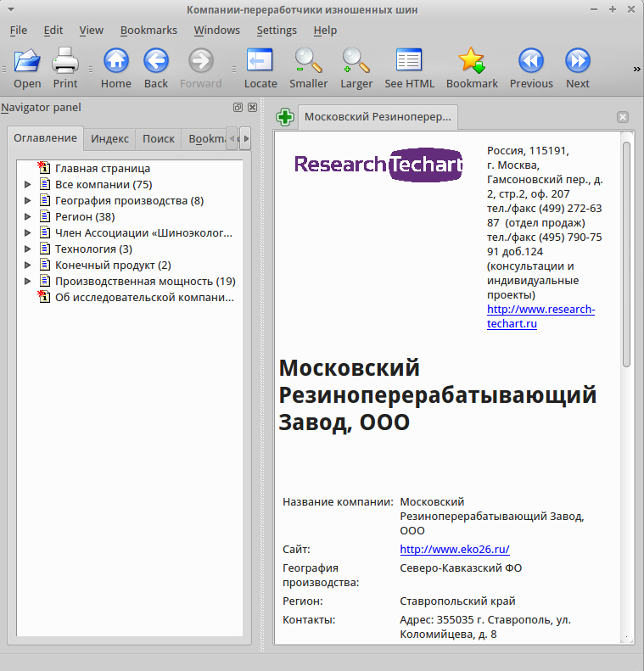This screenshot has height=671, width=644.
Task: Open the View menu
Action: click(91, 31)
